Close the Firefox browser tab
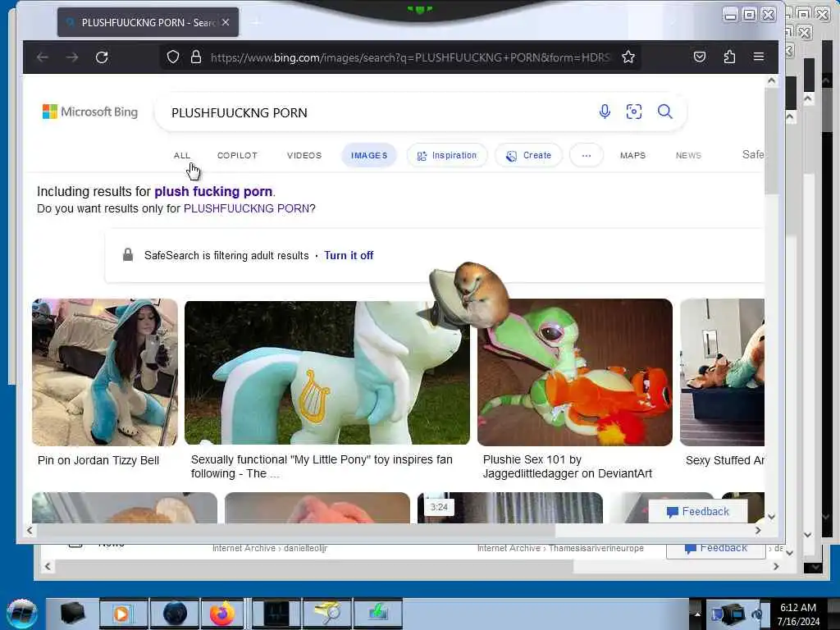 point(226,22)
